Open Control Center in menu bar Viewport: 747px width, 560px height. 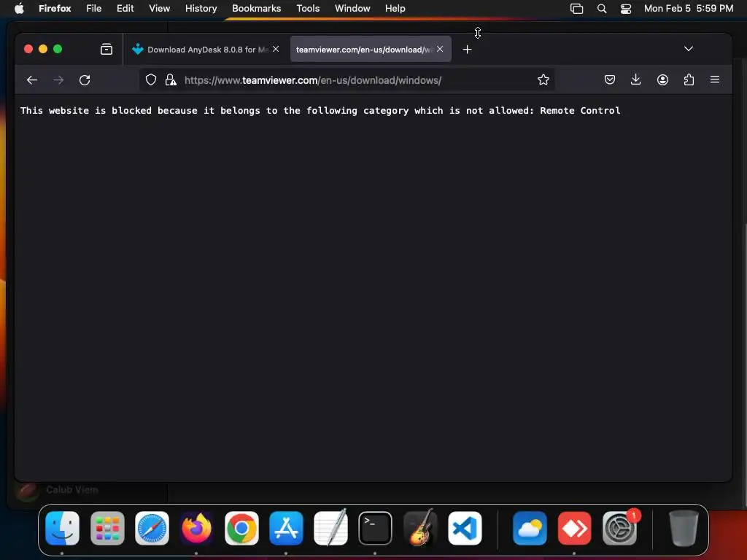[x=625, y=9]
